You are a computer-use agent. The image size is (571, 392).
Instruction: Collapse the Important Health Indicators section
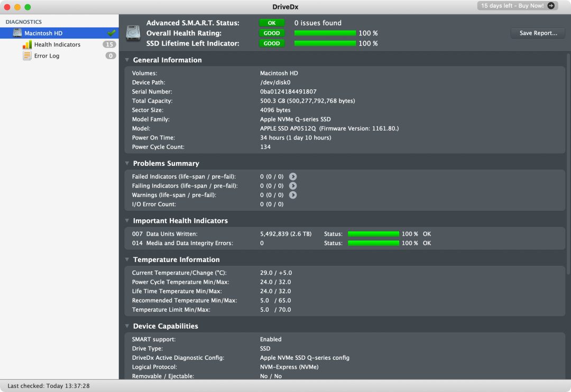[127, 221]
